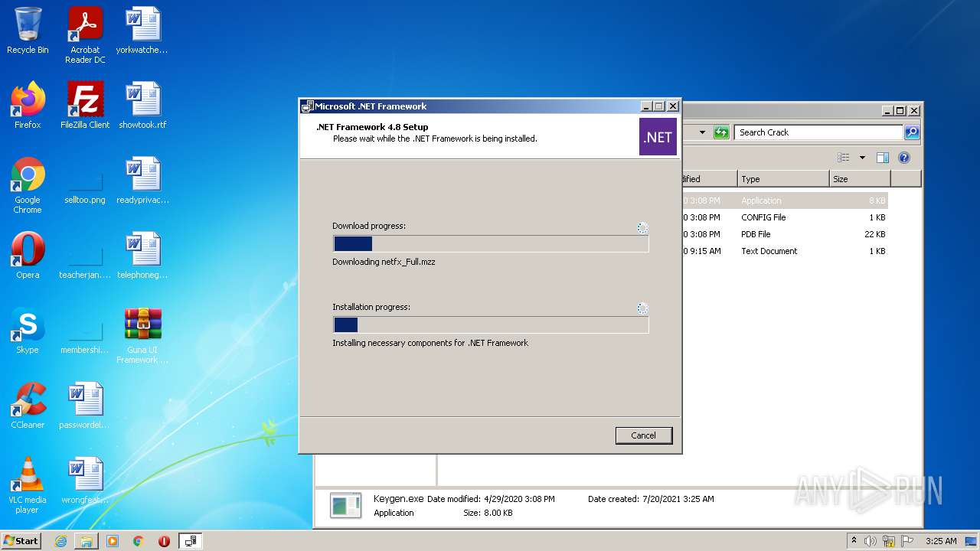The width and height of the screenshot is (980, 551).
Task: Launch Windows Media Player from taskbar
Action: 113,541
